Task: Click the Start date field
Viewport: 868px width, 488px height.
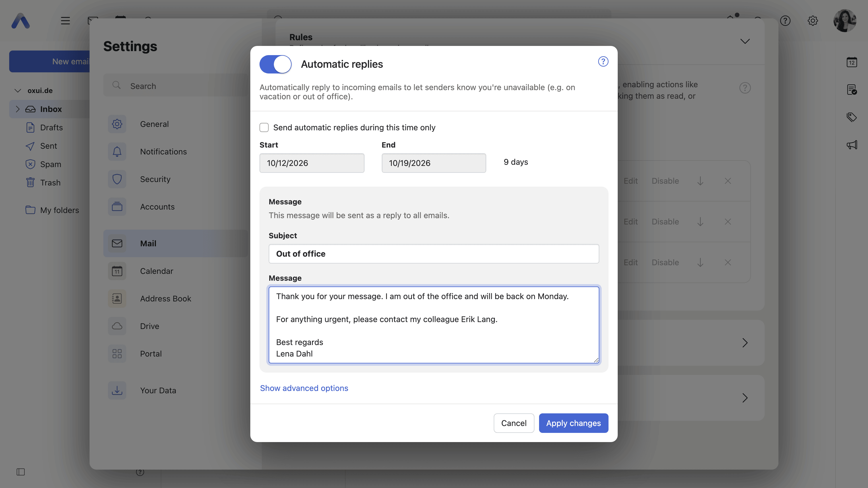Action: [312, 163]
